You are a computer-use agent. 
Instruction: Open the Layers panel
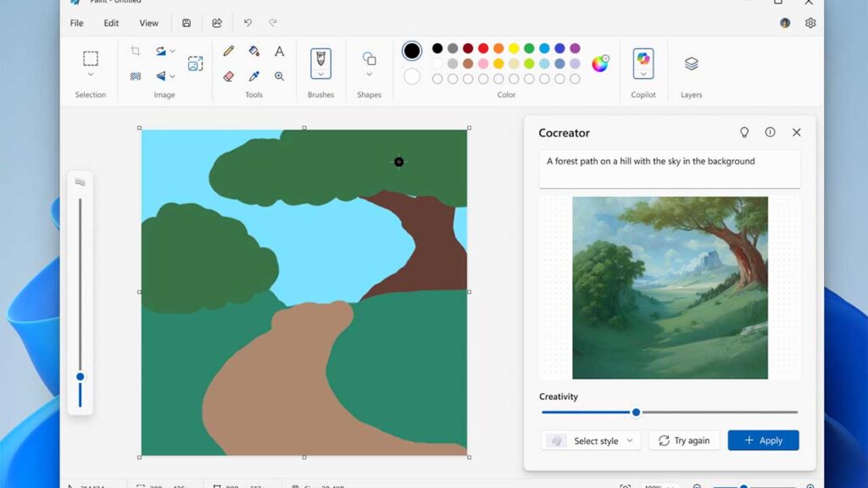(691, 64)
